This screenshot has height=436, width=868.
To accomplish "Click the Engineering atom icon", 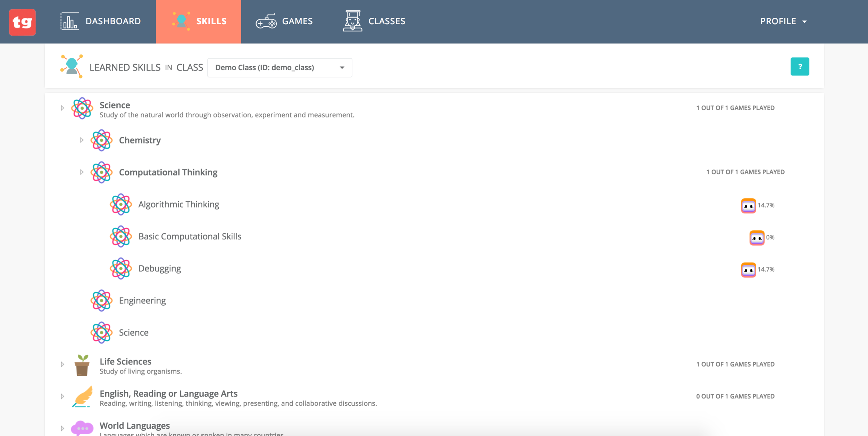I will [101, 301].
